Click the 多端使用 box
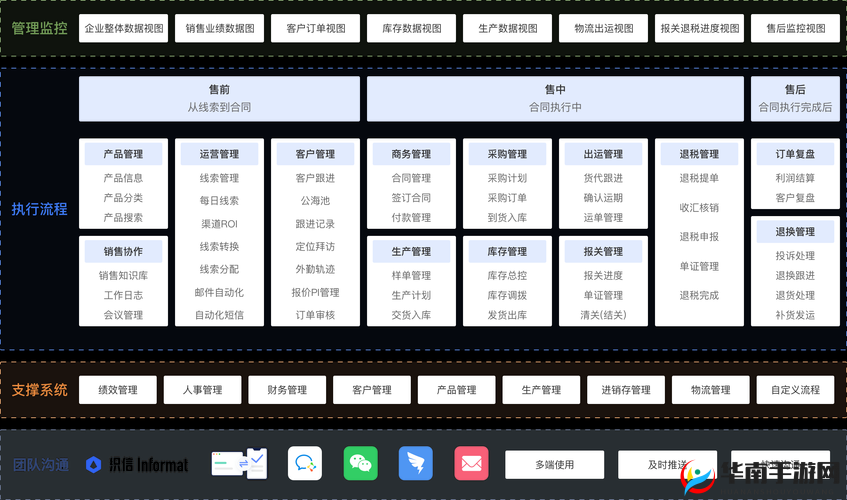847x500 pixels. coord(555,465)
